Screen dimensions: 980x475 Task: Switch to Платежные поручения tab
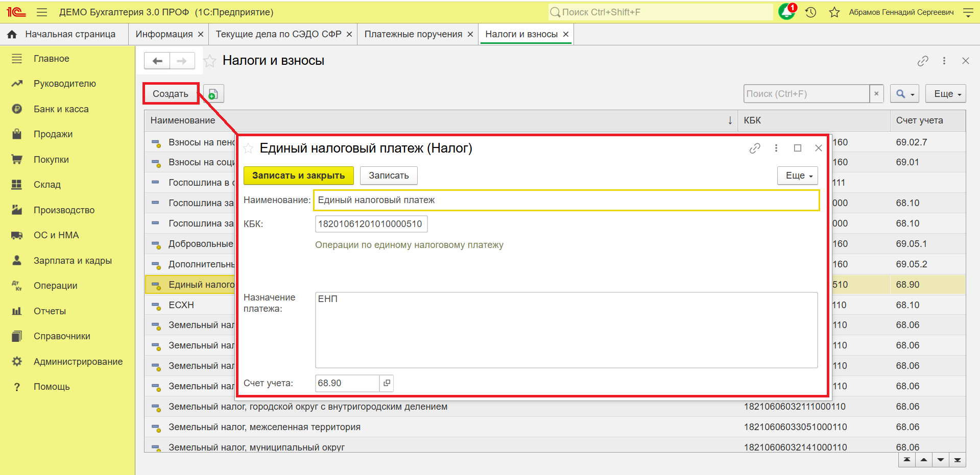(413, 34)
